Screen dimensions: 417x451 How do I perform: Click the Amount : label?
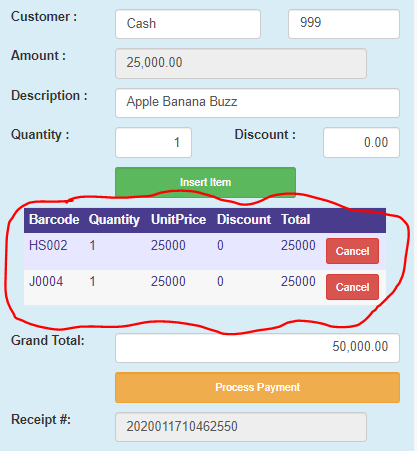click(38, 56)
